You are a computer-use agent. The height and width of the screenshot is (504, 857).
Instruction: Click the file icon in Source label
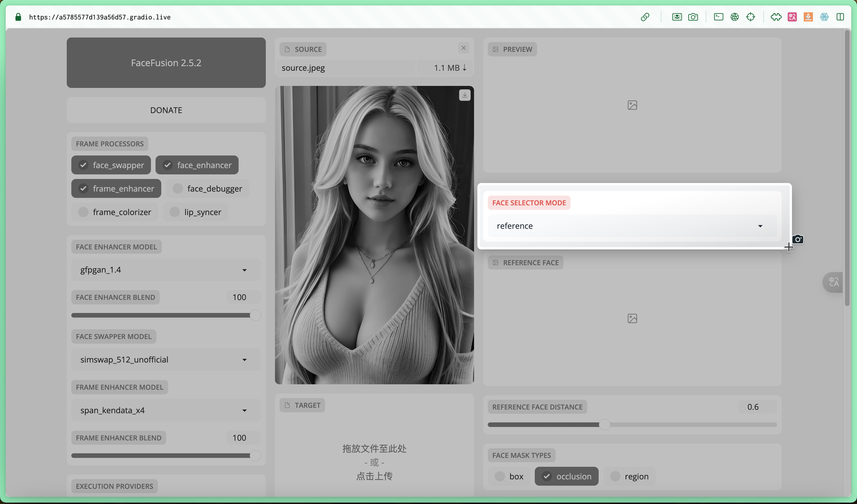pyautogui.click(x=287, y=49)
